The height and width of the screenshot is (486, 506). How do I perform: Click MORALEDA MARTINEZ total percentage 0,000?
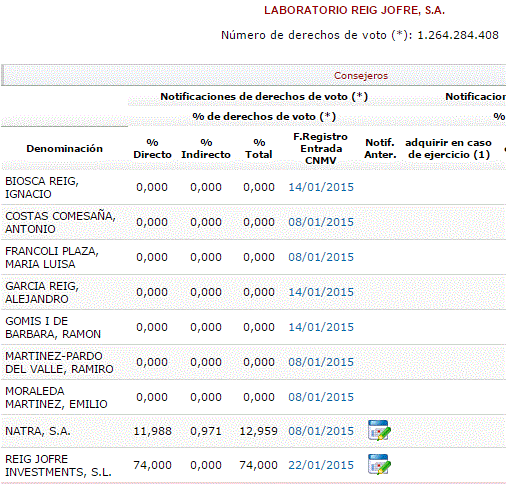(x=259, y=397)
